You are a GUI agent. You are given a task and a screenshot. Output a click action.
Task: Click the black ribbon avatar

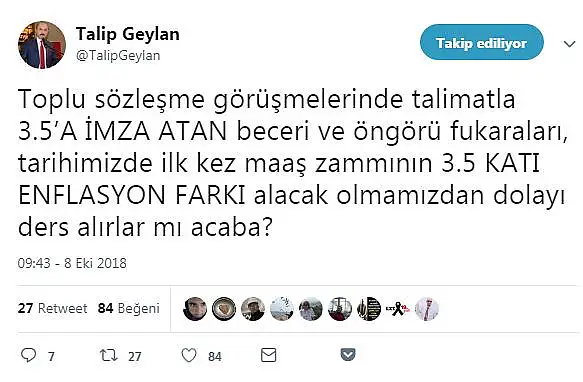tap(398, 309)
